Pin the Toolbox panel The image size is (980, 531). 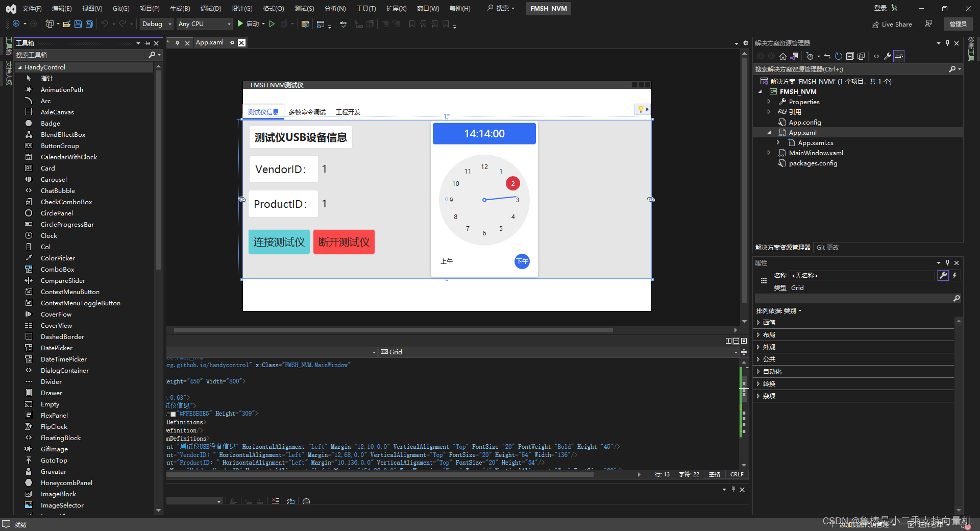[148, 43]
